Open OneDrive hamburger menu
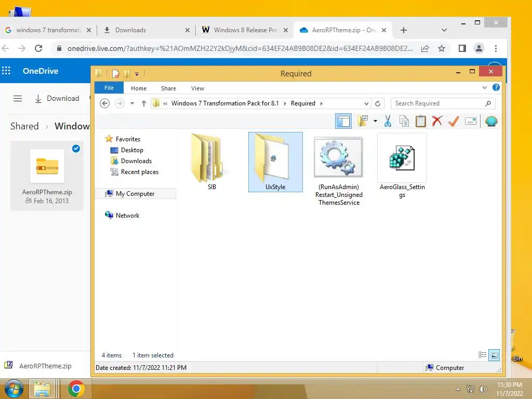The width and height of the screenshot is (532, 399). [18, 98]
